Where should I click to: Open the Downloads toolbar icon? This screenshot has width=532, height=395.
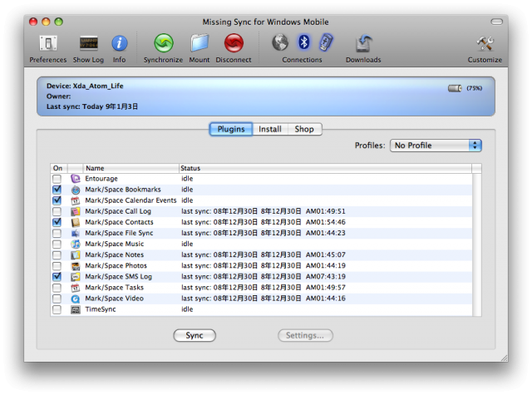[363, 43]
